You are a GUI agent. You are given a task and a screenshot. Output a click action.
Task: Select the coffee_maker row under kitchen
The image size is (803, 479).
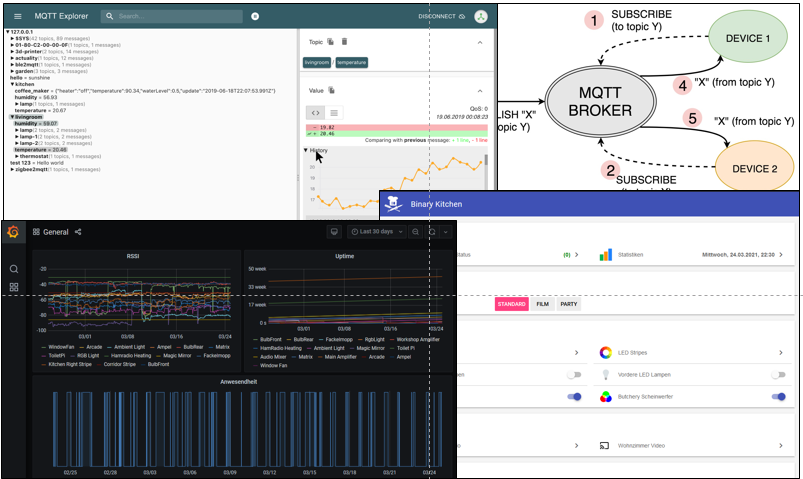[x=145, y=91]
